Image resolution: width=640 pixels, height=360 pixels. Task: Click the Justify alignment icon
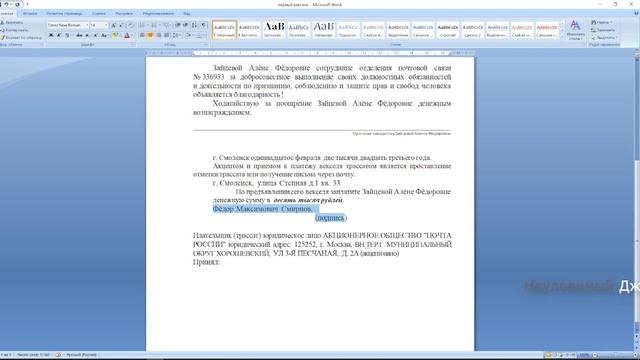tap(167, 36)
